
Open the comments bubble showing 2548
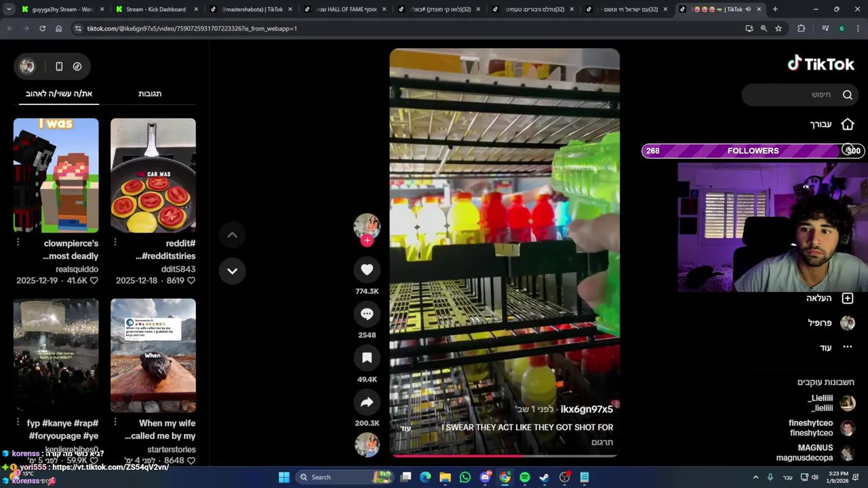367,314
